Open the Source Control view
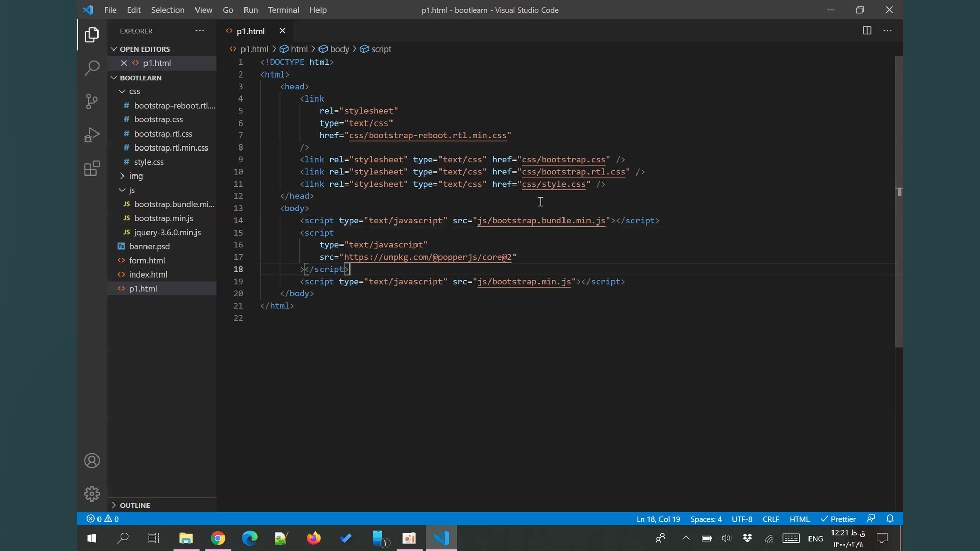980x551 pixels. pyautogui.click(x=92, y=102)
